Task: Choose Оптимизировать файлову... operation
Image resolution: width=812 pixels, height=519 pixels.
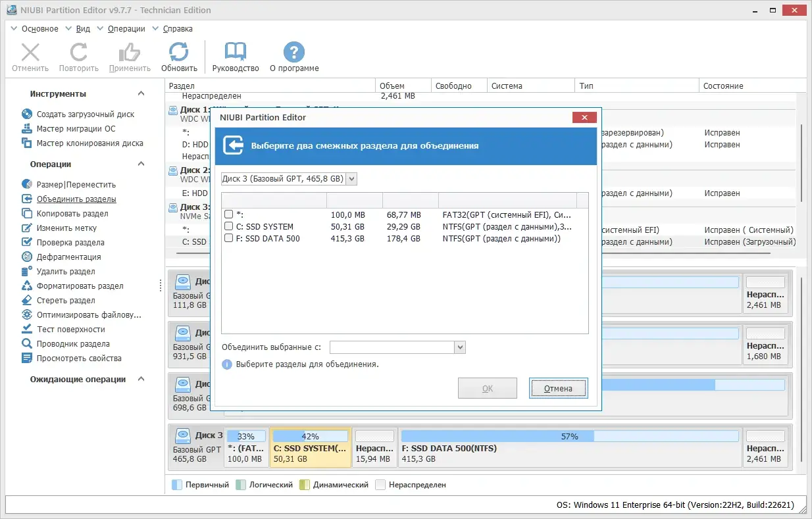Action: click(89, 315)
